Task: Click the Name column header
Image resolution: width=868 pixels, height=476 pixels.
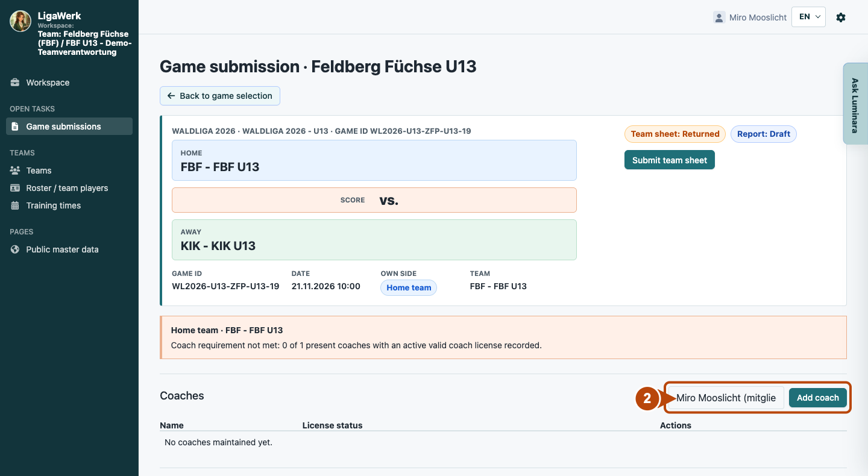Action: point(172,425)
